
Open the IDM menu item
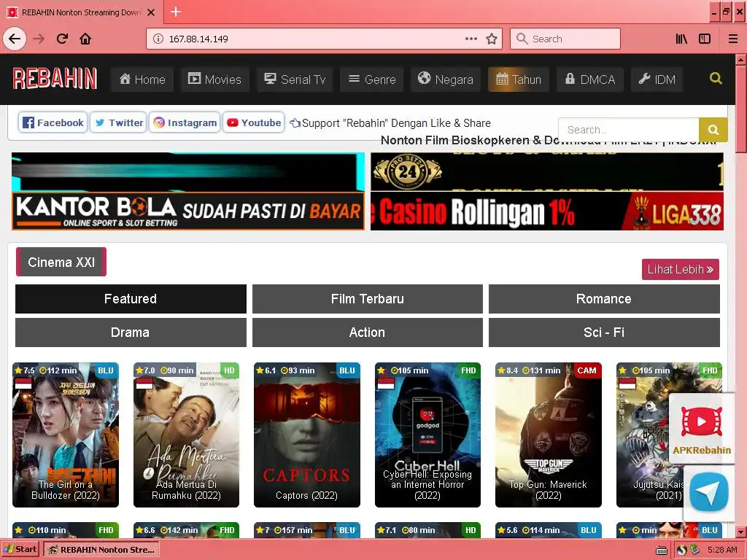click(657, 79)
